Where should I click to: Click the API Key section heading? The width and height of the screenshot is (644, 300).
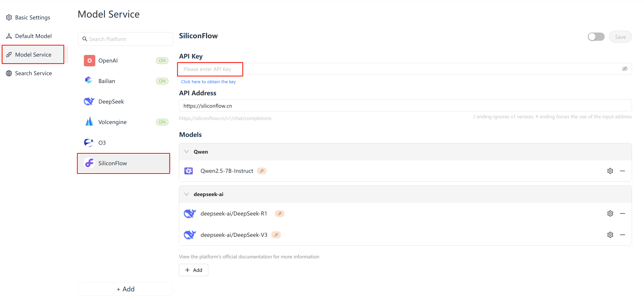pos(191,56)
